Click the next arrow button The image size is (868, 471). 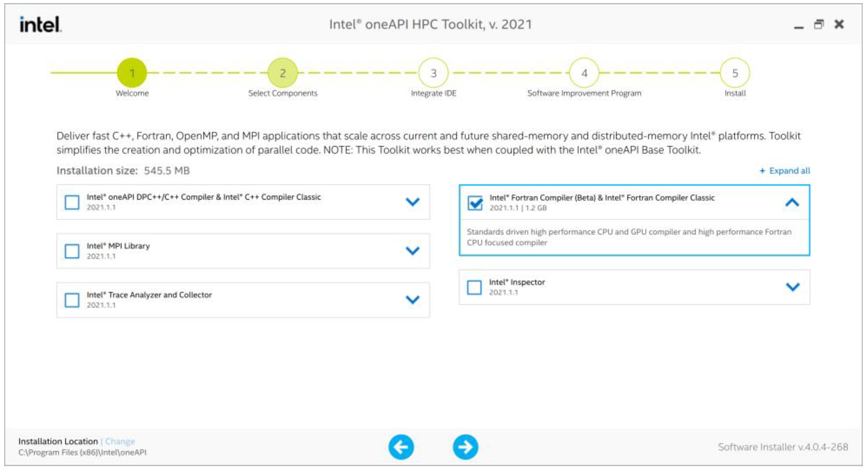pos(465,447)
